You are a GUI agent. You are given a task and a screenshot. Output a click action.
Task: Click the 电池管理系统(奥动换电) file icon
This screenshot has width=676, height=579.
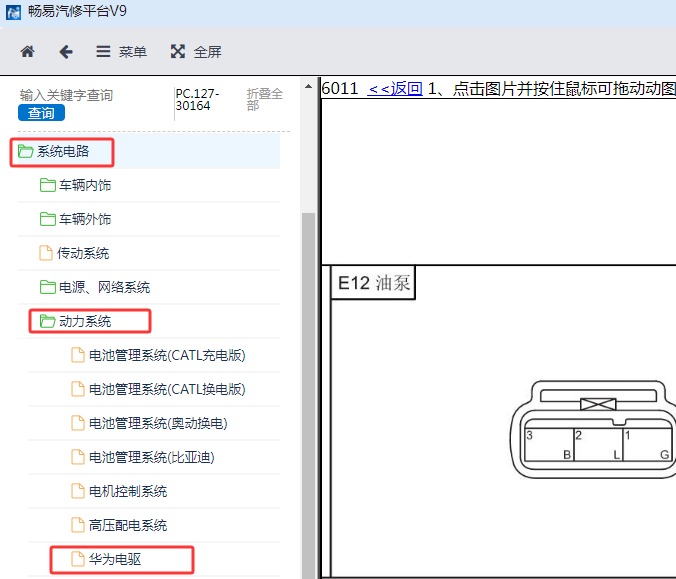[x=78, y=423]
